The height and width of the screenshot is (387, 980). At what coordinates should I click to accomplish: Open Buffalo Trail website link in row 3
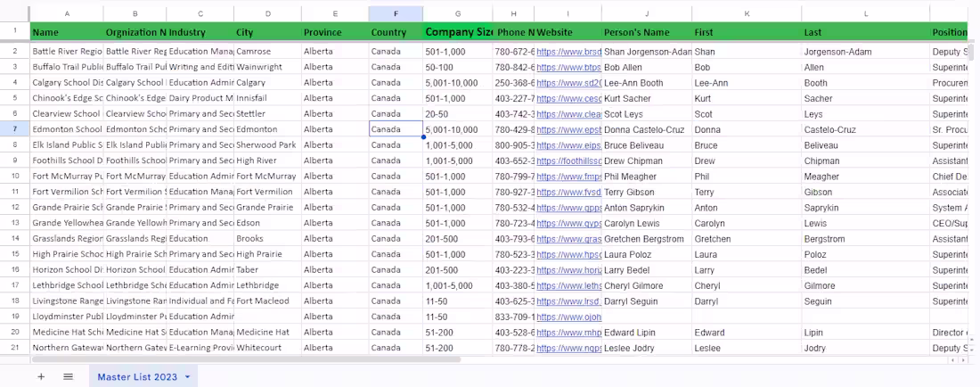pyautogui.click(x=568, y=68)
